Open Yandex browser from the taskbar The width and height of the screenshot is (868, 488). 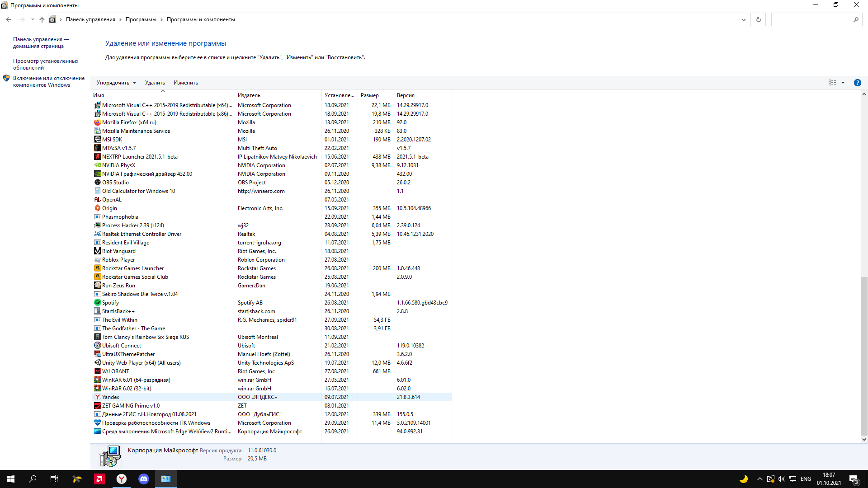122,479
